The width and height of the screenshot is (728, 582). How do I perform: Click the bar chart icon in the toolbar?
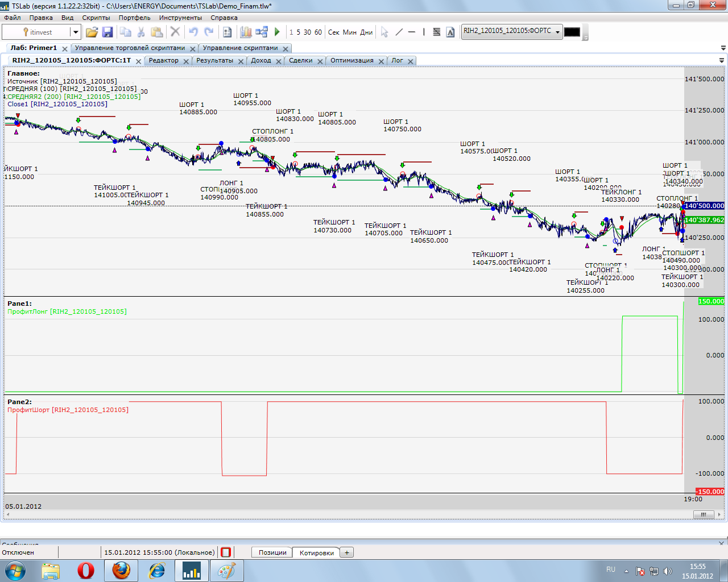pyautogui.click(x=246, y=32)
